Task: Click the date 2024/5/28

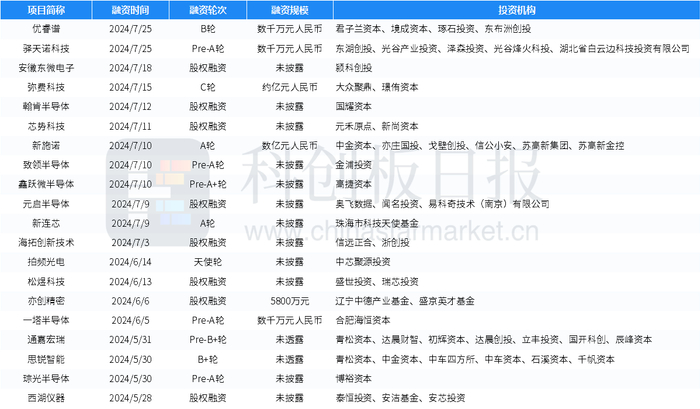Action: (x=130, y=398)
